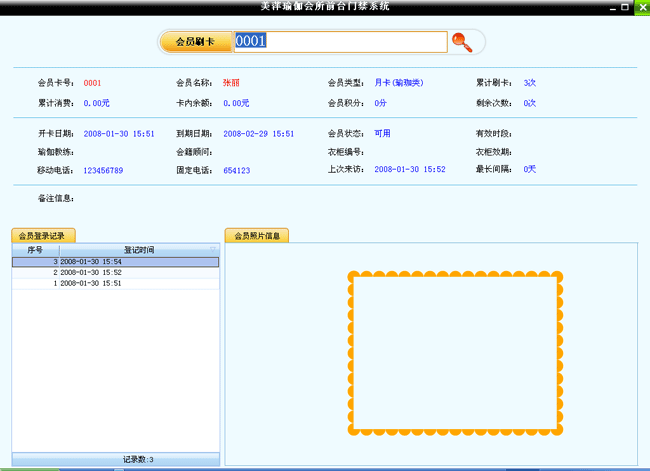This screenshot has width=650, height=471.
Task: Click the card number input field
Action: pos(340,42)
